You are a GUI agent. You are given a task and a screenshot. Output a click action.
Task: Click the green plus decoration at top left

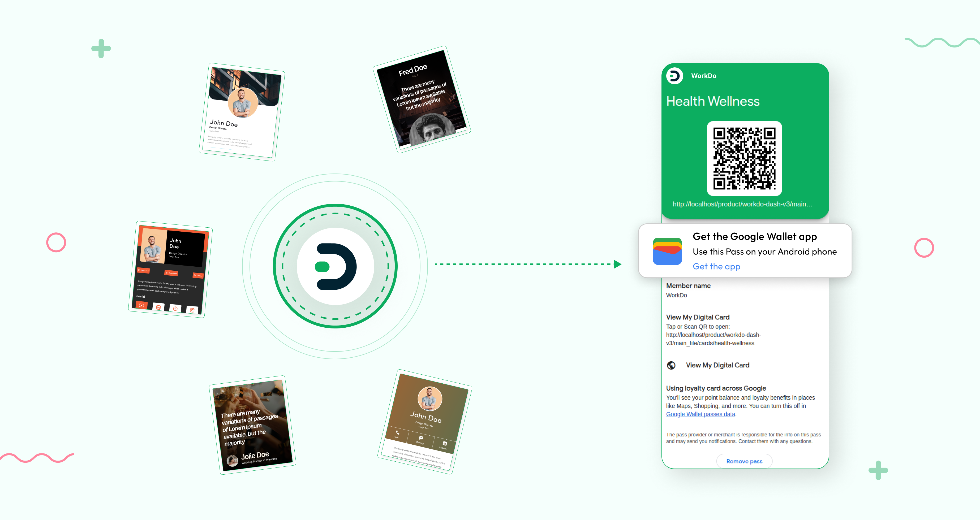tap(101, 49)
